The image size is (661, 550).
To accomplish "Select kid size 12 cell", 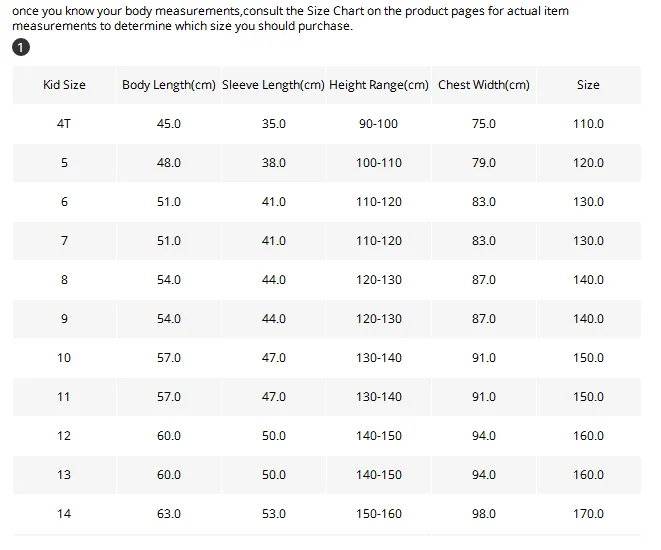I will (x=64, y=436).
